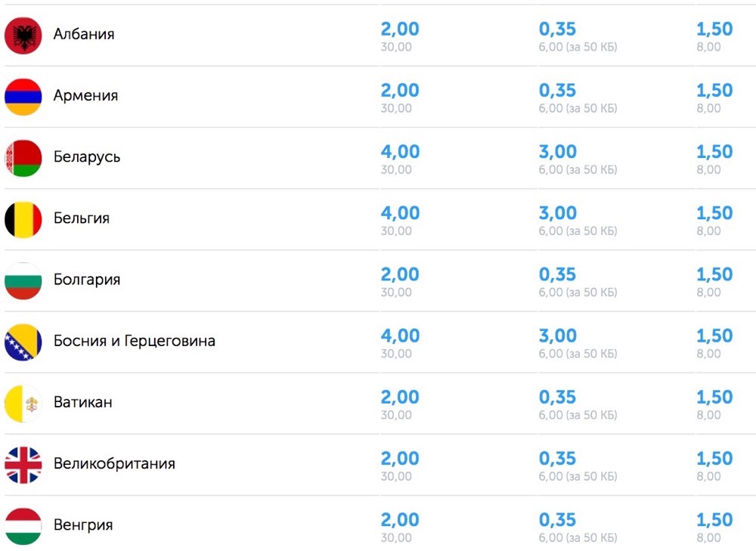Click the 0,35 data rate for Болгария
Screen dimensions: 756x551
coord(557,274)
